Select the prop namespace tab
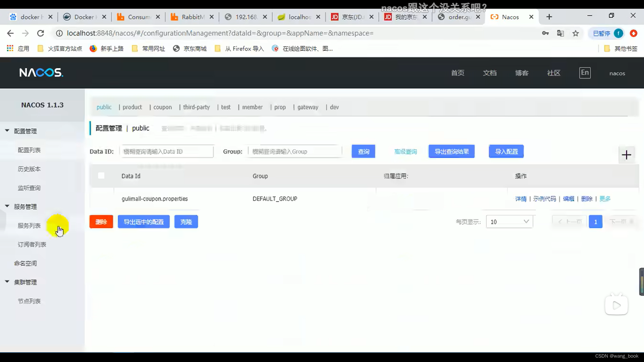This screenshot has width=644, height=362. (x=280, y=107)
